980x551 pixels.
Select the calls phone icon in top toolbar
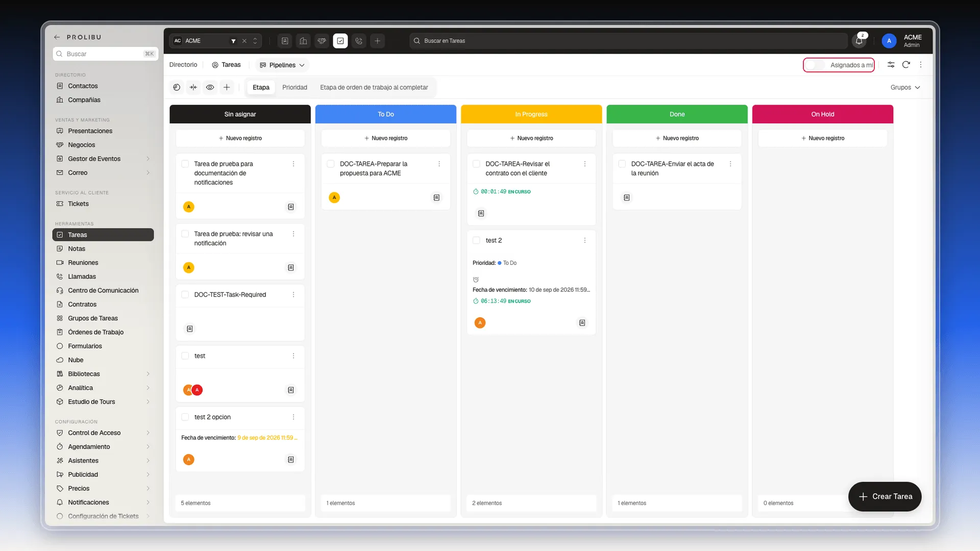[359, 41]
